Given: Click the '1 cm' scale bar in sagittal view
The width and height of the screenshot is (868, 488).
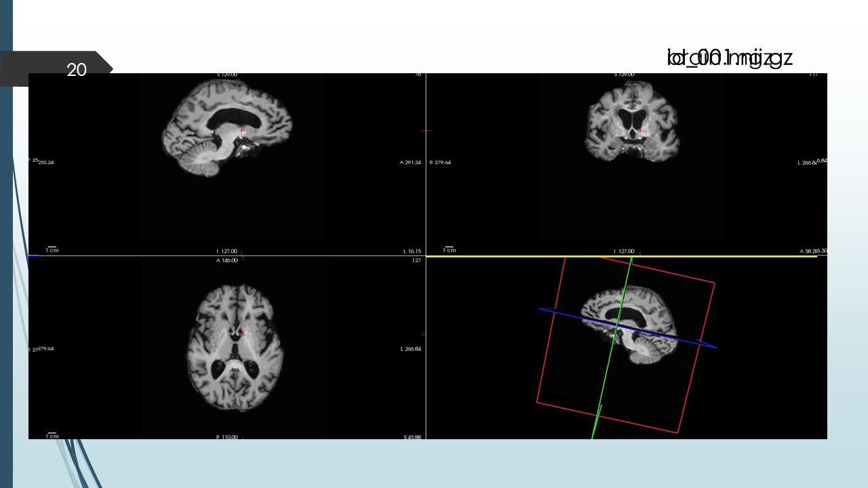Looking at the screenshot, I should click(x=52, y=249).
